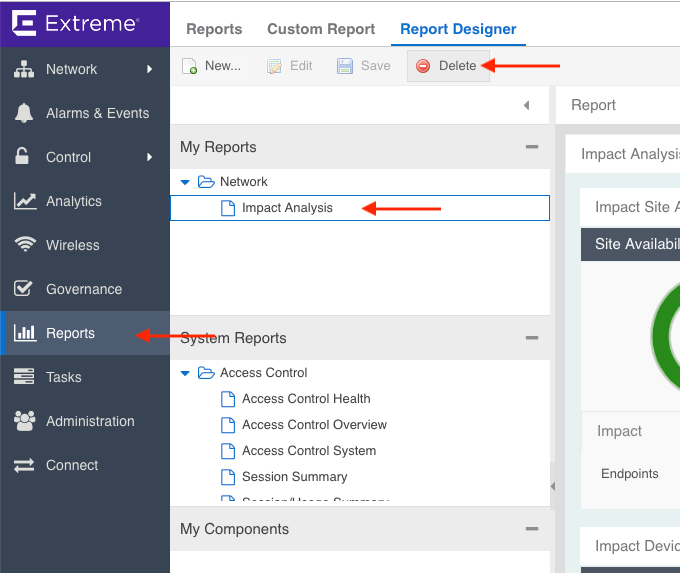
Task: Open the Analytics chart icon
Action: 25,201
